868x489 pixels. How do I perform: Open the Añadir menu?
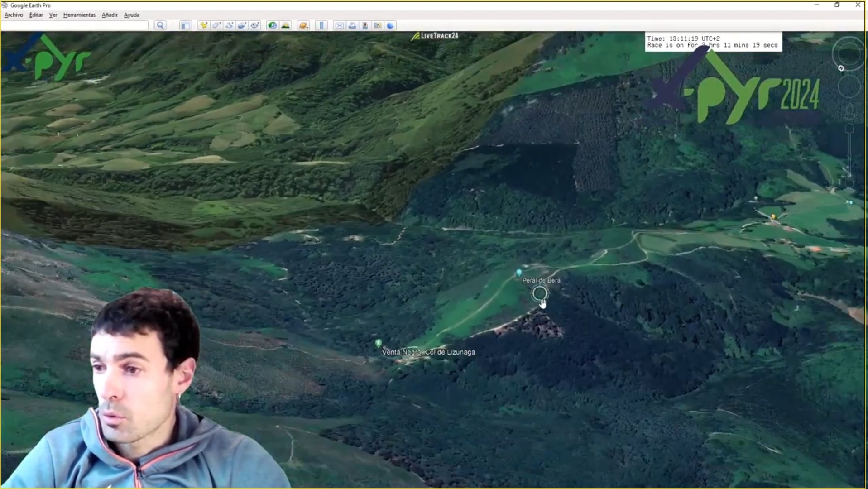(110, 15)
